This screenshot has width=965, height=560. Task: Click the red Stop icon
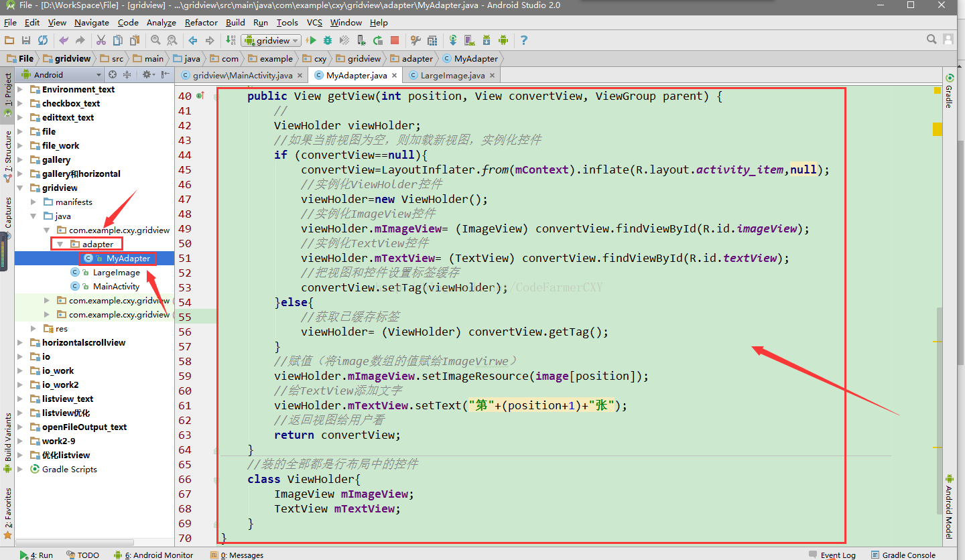(395, 40)
